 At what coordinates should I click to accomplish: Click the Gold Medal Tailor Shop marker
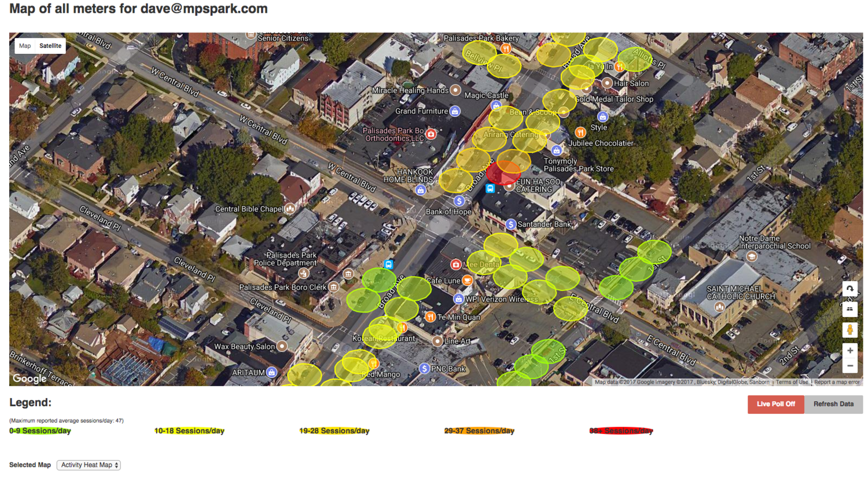[x=587, y=89]
